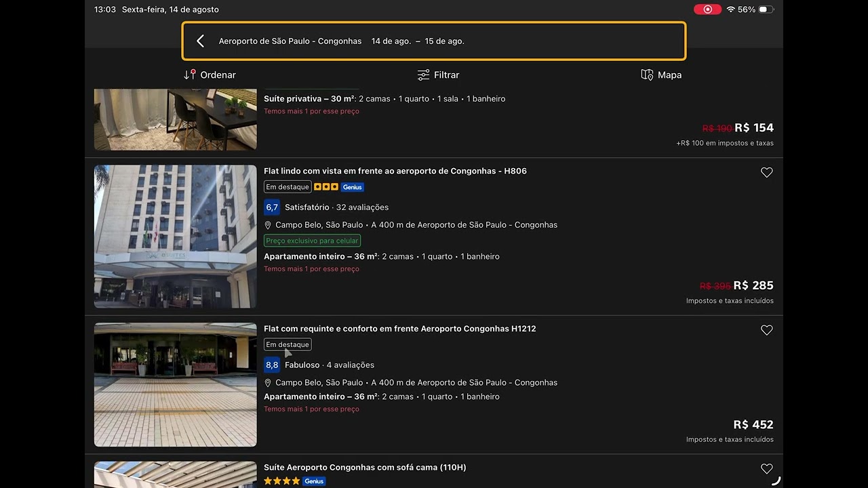Tap the location pin icon for H806
Screen dimensions: 868x488
[268, 225]
